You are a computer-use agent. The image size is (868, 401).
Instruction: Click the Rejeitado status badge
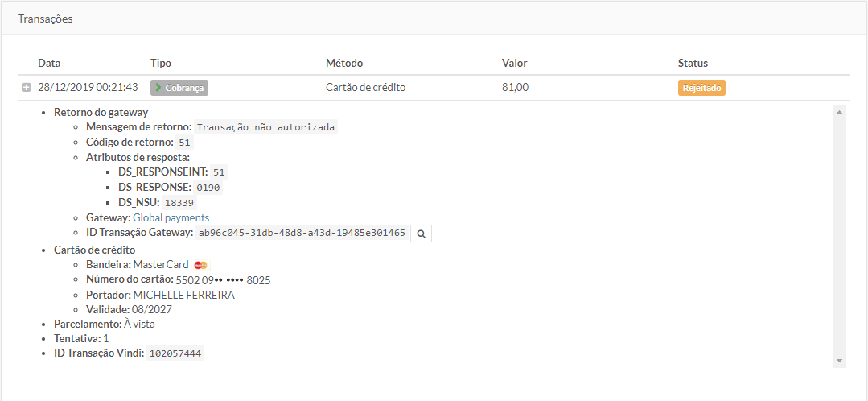[701, 88]
